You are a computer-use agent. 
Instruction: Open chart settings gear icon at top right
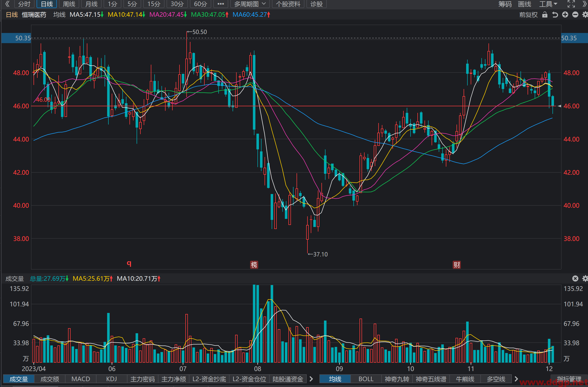[x=585, y=15]
